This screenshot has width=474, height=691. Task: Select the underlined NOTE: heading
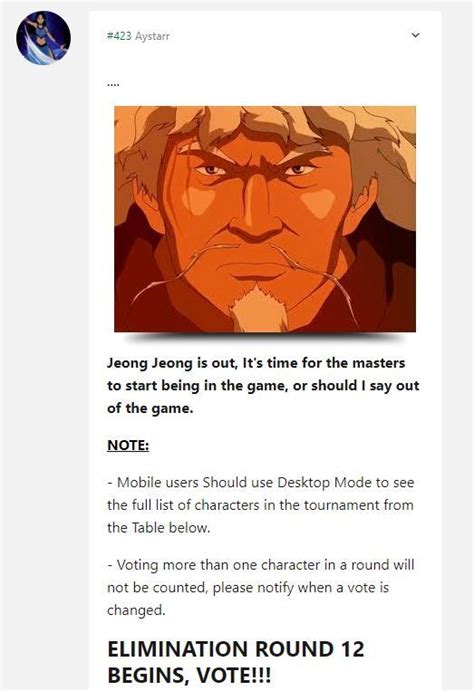tap(128, 445)
